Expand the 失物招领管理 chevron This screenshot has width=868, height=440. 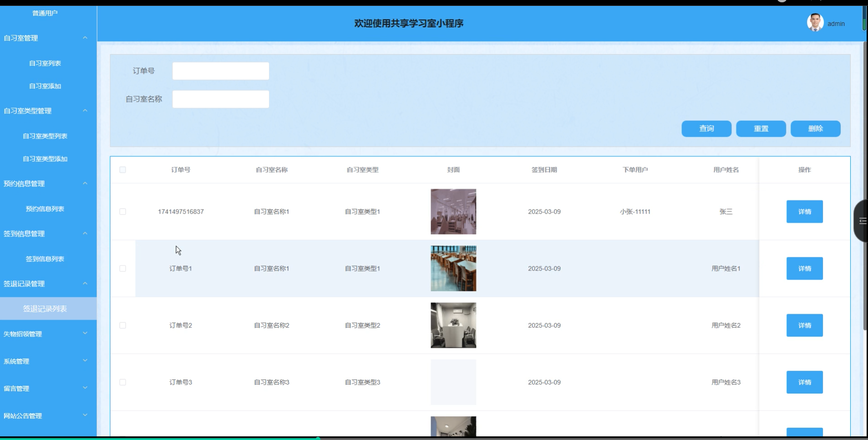tap(85, 333)
